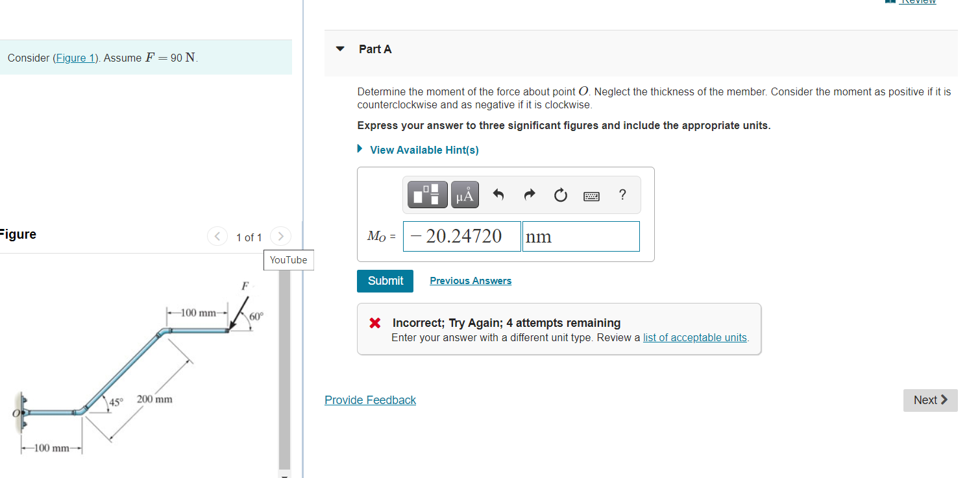Click Provide Feedback
Image resolution: width=980 pixels, height=478 pixels.
370,400
